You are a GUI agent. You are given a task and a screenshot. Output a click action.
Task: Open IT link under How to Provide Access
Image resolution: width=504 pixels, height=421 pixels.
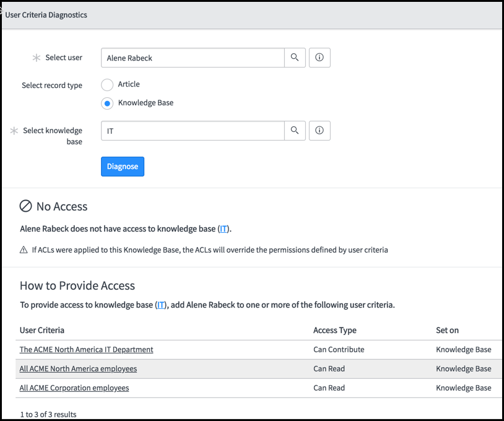pos(160,305)
